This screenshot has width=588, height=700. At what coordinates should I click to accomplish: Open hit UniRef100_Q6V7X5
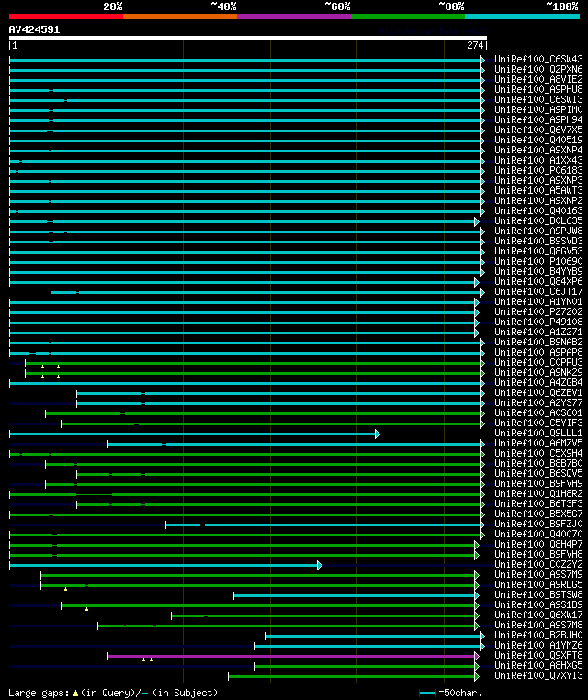[x=538, y=130]
